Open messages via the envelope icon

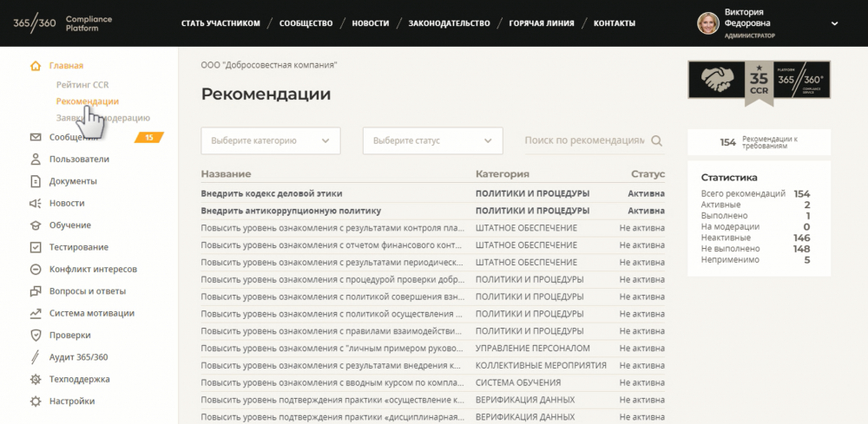[x=36, y=137]
